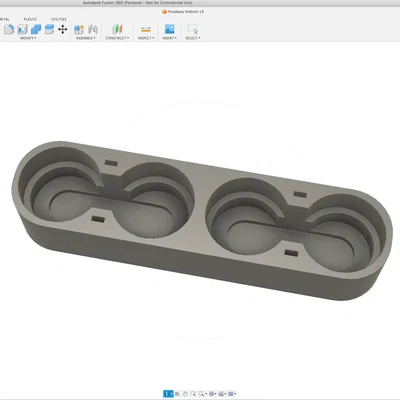Create a New Component from Assemble
The height and width of the screenshot is (400, 400).
pyautogui.click(x=79, y=29)
